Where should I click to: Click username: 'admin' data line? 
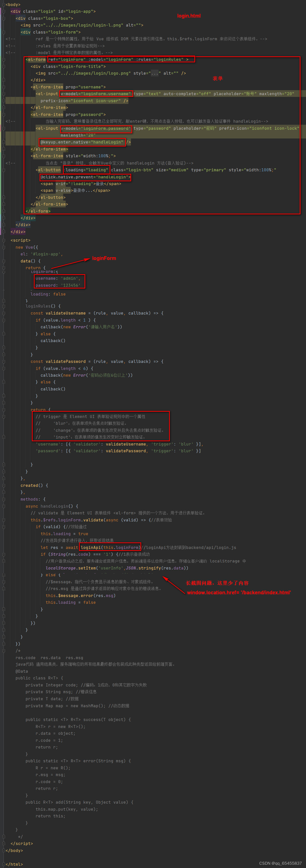tap(58, 278)
